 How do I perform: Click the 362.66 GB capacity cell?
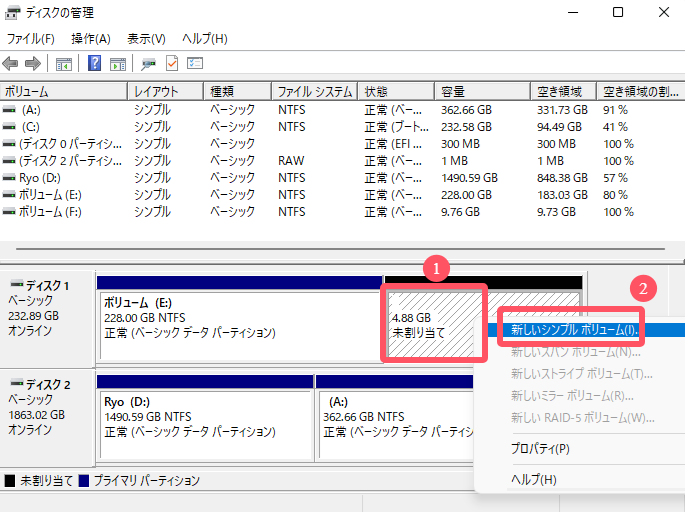click(x=466, y=110)
